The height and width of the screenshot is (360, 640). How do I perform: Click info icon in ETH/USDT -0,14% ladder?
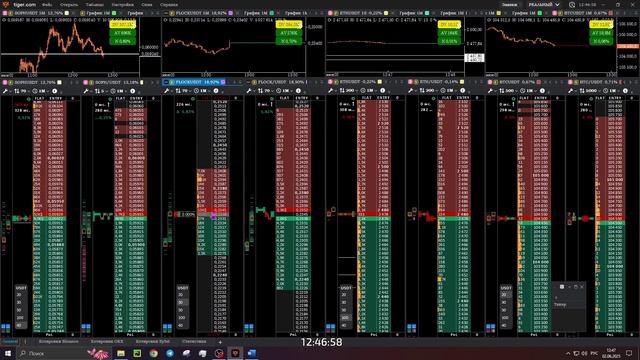462,91
